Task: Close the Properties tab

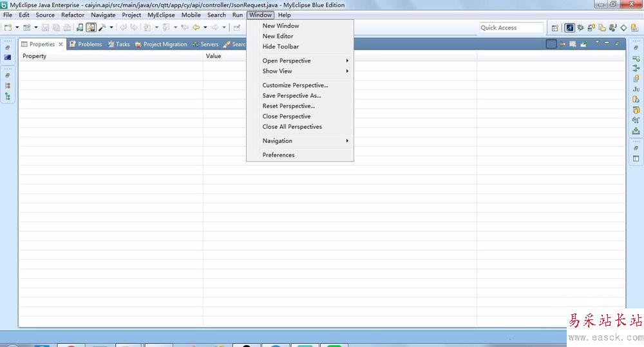Action: point(61,44)
